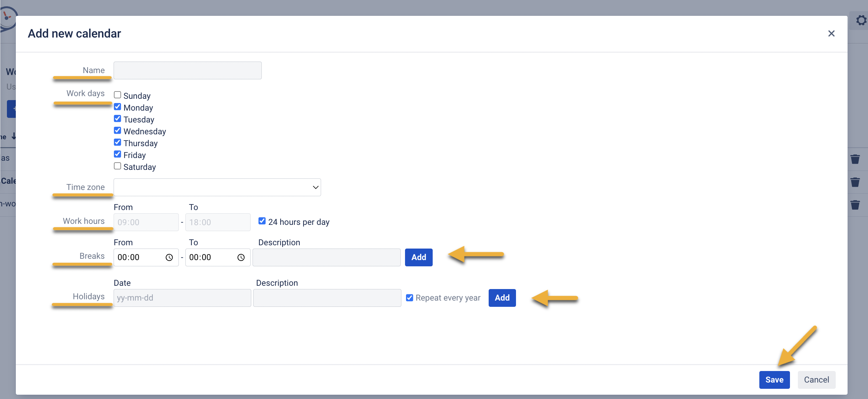The height and width of the screenshot is (399, 868).
Task: Click the Add button for Breaks
Action: [x=419, y=257]
